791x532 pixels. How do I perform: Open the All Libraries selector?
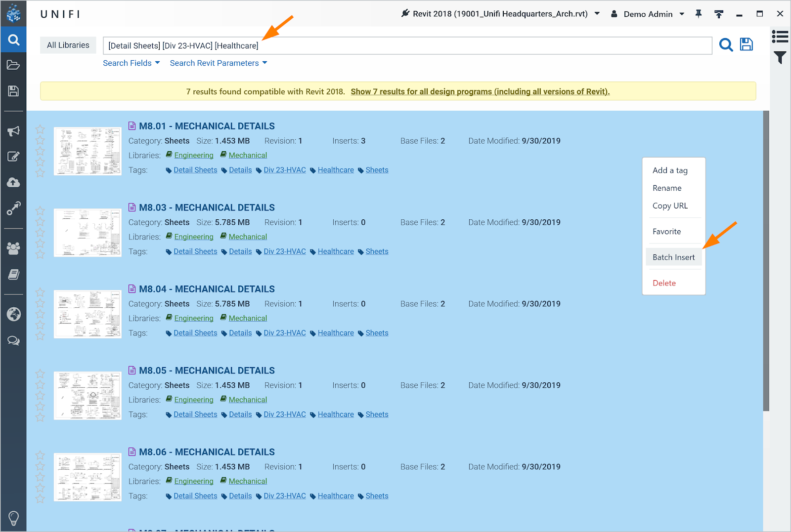pos(68,45)
